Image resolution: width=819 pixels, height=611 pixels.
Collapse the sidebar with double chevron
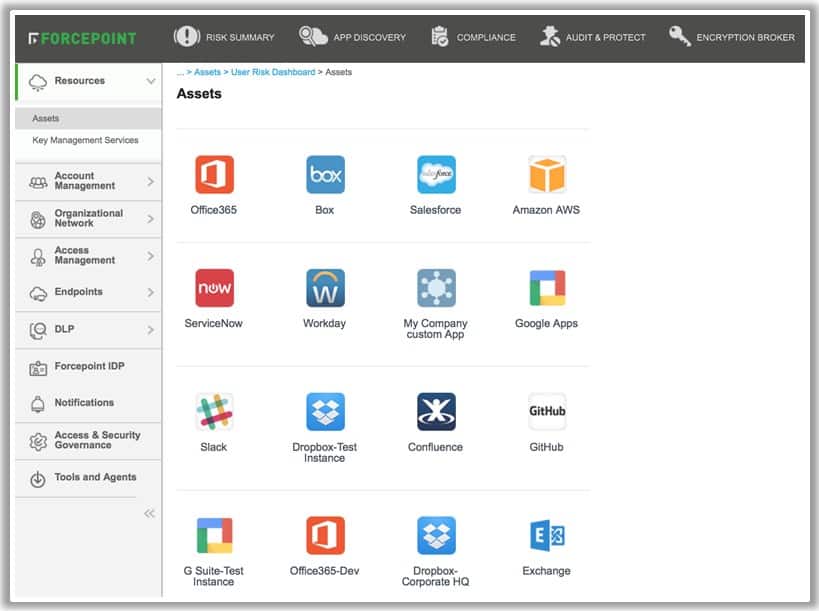[x=149, y=513]
